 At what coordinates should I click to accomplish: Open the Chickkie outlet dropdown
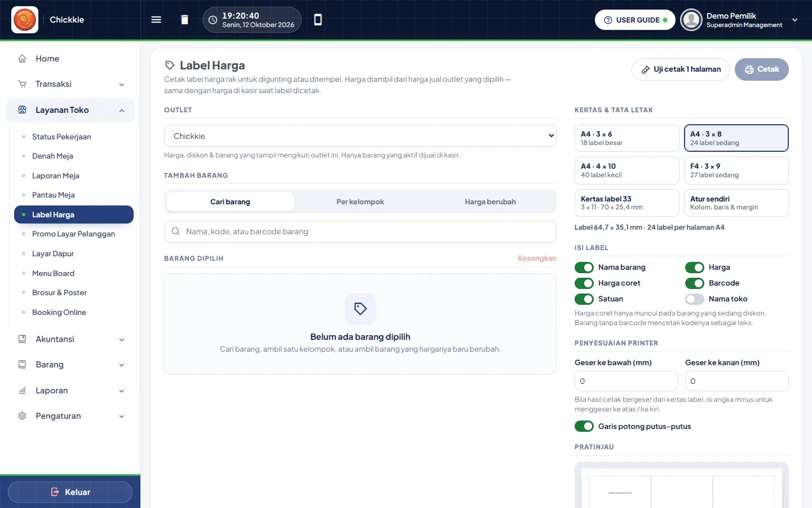pos(360,136)
